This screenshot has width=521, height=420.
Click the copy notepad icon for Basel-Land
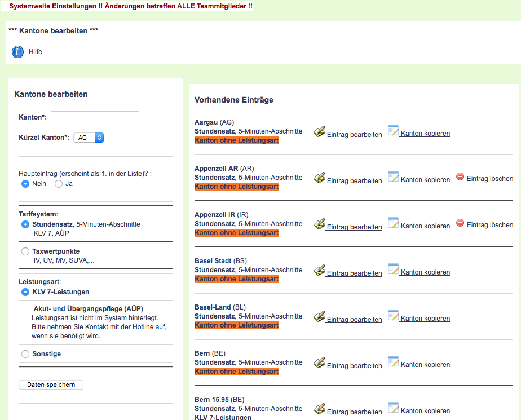click(x=394, y=316)
